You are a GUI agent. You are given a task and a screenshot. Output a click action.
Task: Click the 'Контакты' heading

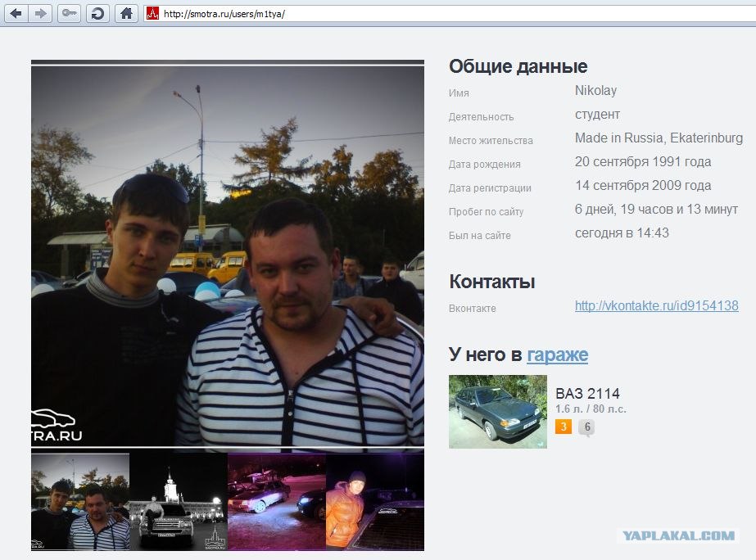(491, 282)
